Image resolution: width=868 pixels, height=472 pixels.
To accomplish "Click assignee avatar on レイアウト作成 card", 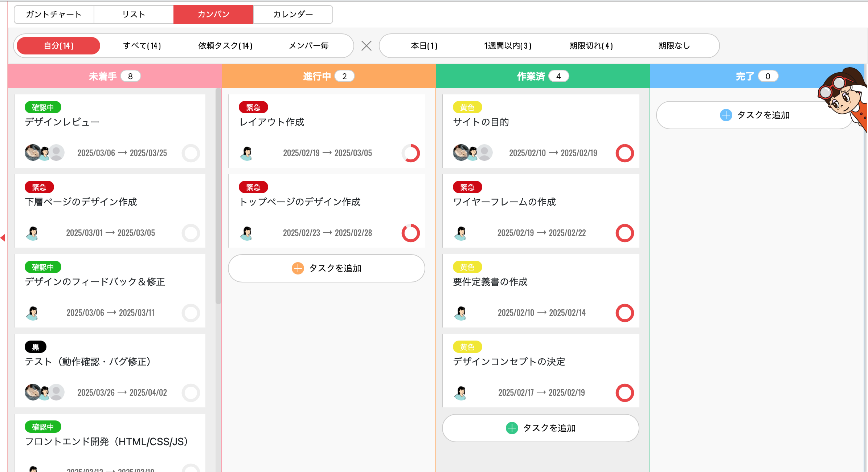I will click(246, 153).
